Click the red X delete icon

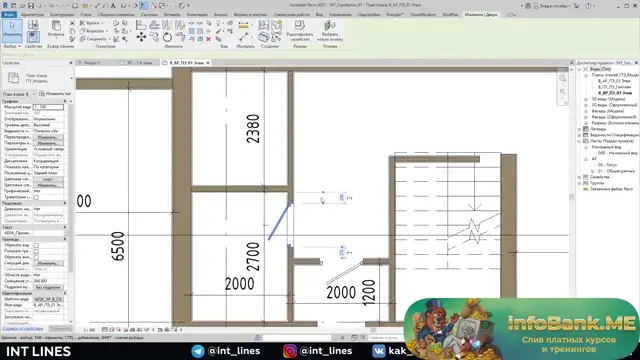pos(208,39)
